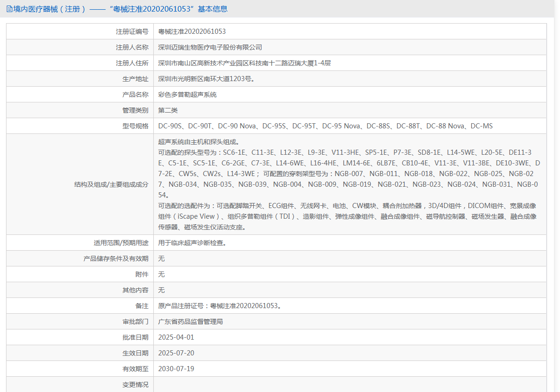
Task: Click effective date 2025-07-20
Action: pyautogui.click(x=176, y=353)
